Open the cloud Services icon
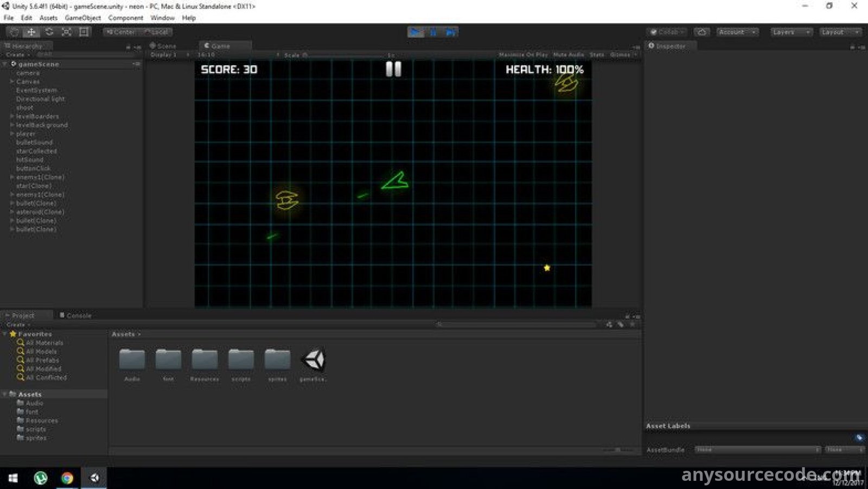The image size is (868, 489). [701, 32]
